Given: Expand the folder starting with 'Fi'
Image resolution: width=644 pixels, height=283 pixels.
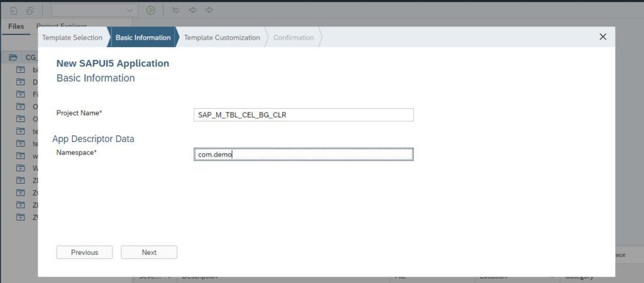Looking at the screenshot, I should [x=21, y=94].
